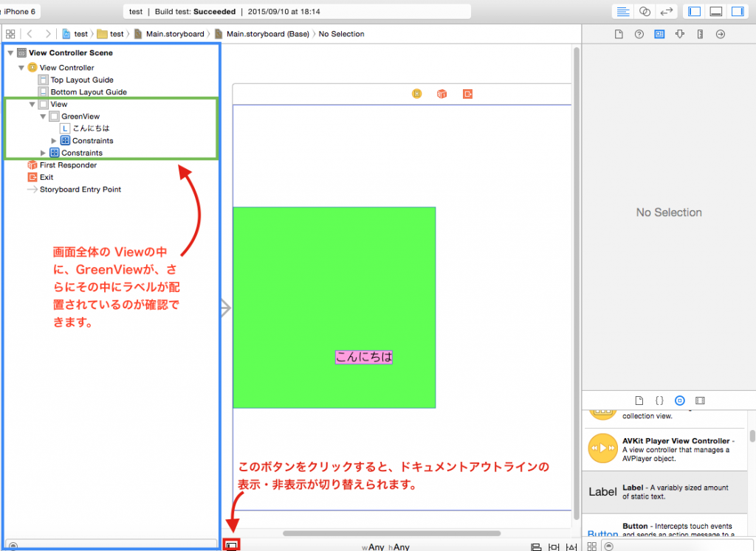This screenshot has width=756, height=551.
Task: Toggle the Debug area visibility
Action: click(715, 12)
